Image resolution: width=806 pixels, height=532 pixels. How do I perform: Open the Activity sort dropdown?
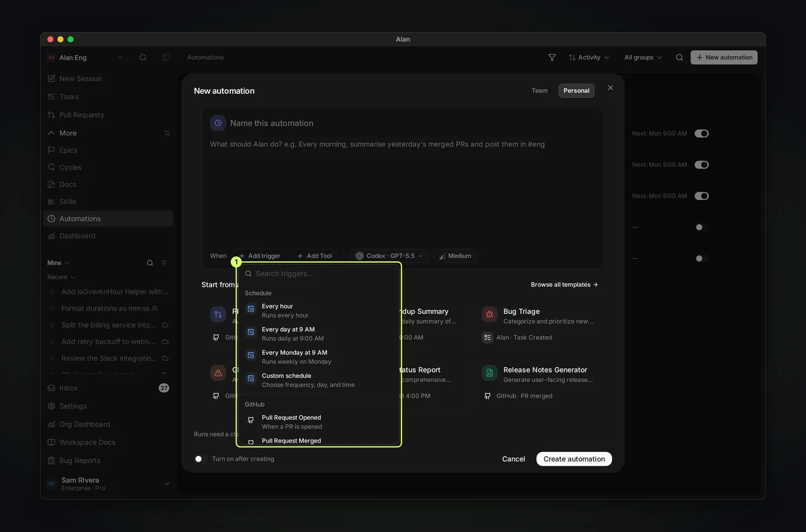(589, 57)
